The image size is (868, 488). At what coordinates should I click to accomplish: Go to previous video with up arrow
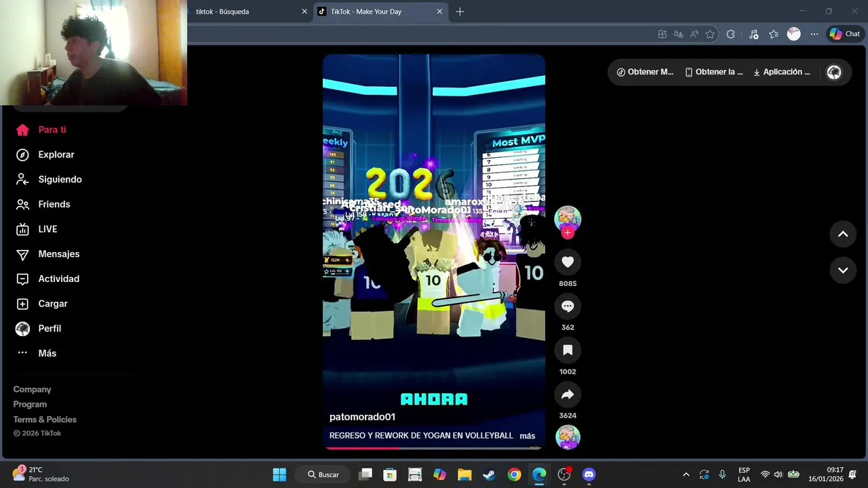coord(843,234)
